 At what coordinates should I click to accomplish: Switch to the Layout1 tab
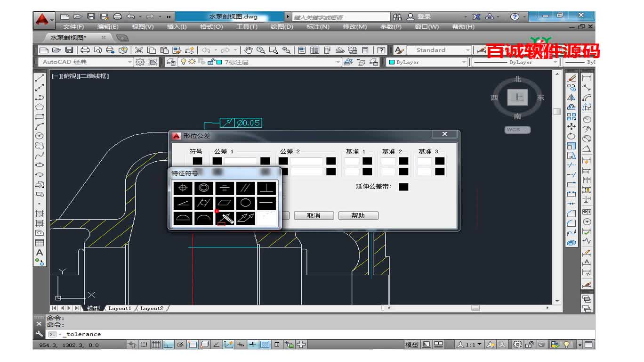(x=120, y=308)
